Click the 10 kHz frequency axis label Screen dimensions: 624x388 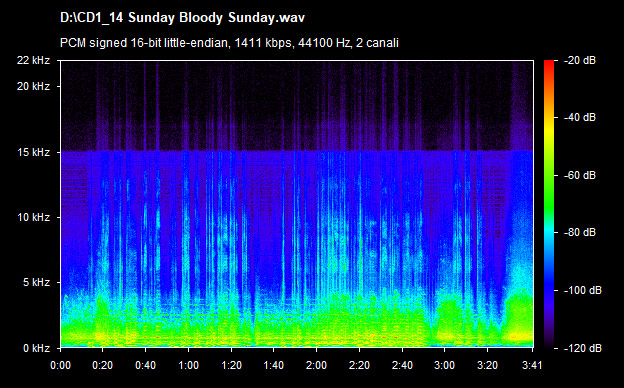pyautogui.click(x=33, y=217)
